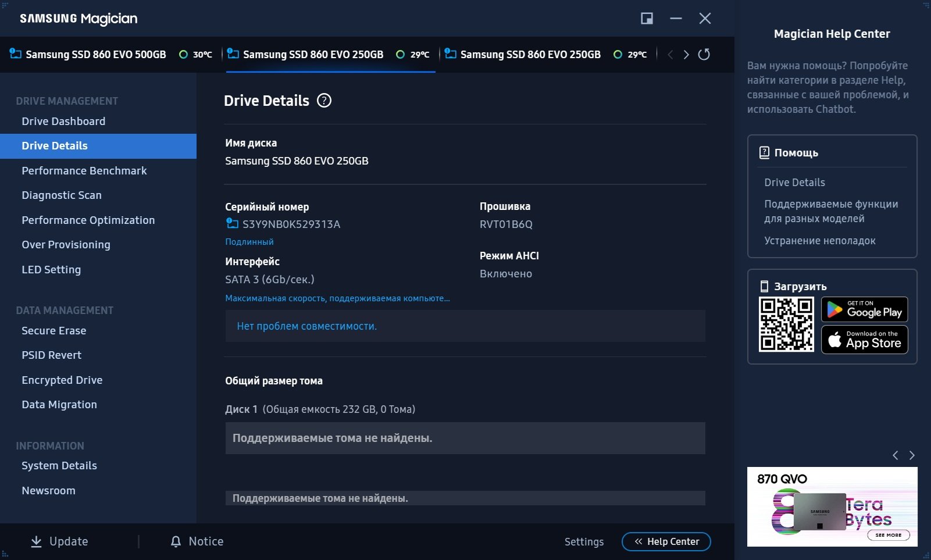Show the previous advertisement banner
Screen dimensions: 931x560
click(896, 455)
